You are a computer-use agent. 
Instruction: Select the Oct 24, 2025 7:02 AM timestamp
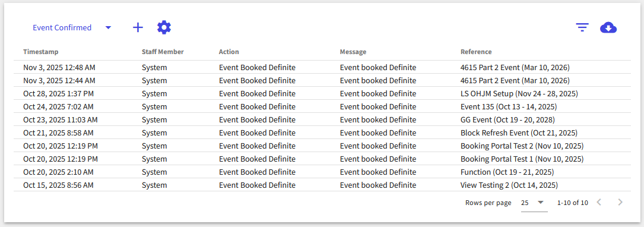point(58,106)
